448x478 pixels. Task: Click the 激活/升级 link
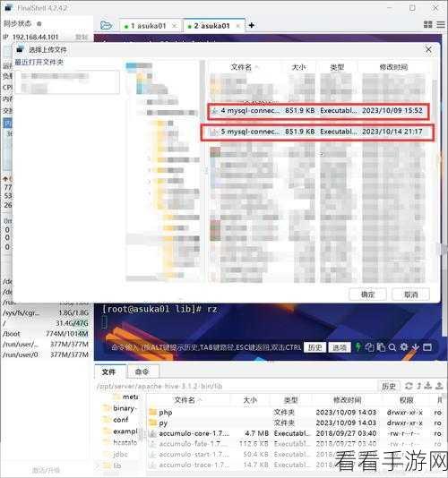[46, 470]
